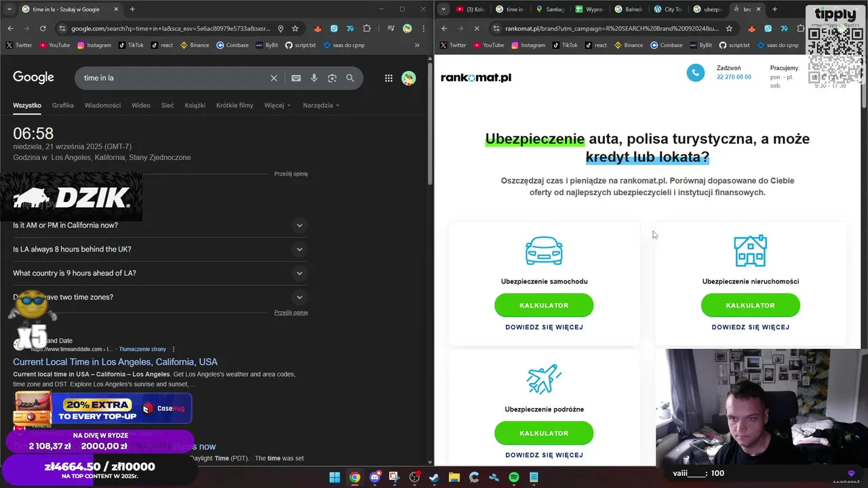868x488 pixels.
Task: Click KALKULATOR under Ubezpieczenie samochodu
Action: [x=544, y=305]
